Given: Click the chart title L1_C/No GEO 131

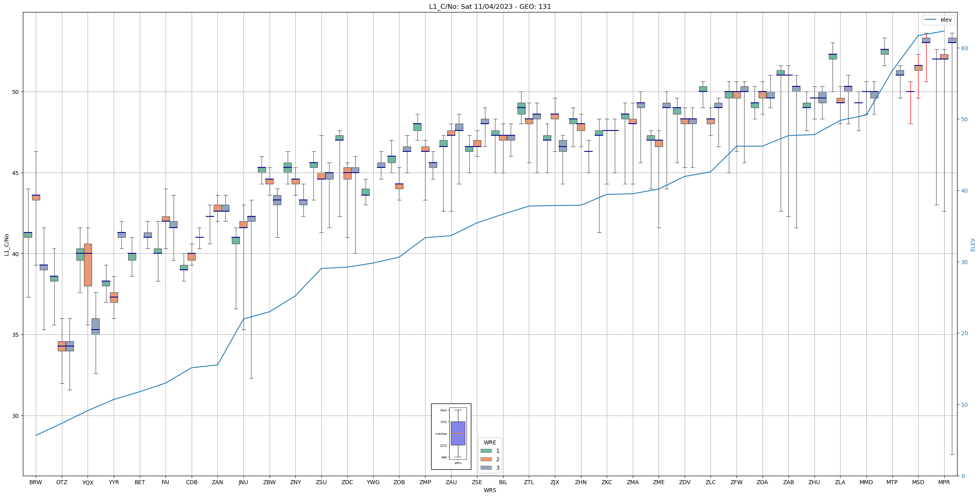Looking at the screenshot, I should coord(490,6).
